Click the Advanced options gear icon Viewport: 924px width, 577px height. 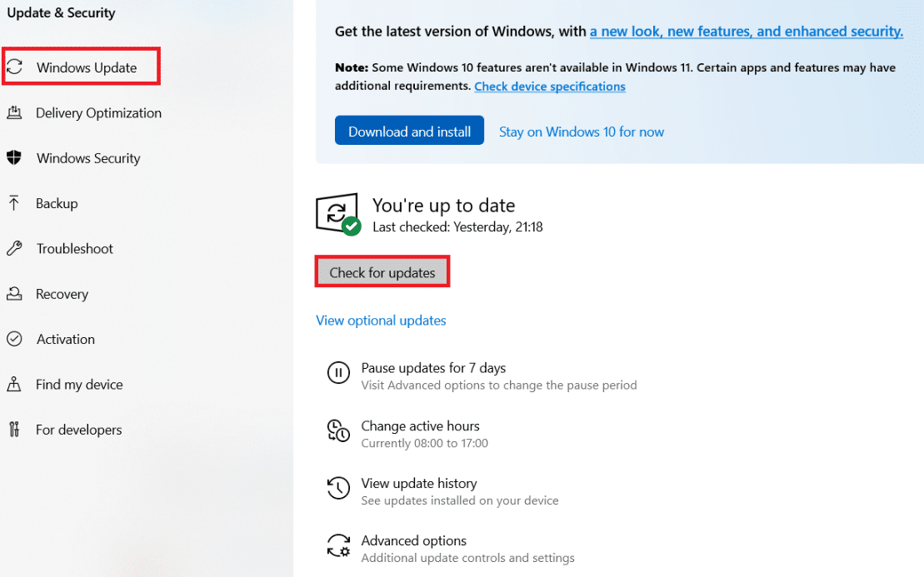338,546
